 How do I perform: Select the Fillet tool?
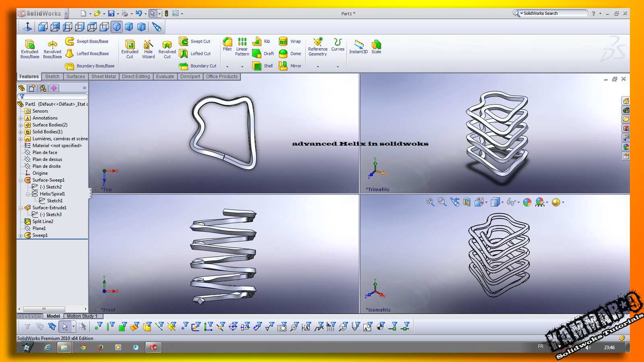(227, 44)
